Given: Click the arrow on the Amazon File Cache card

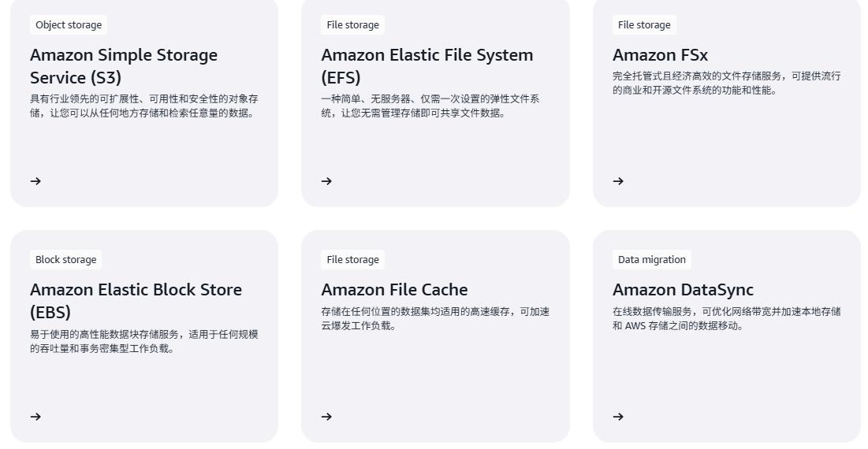Looking at the screenshot, I should pyautogui.click(x=326, y=417).
